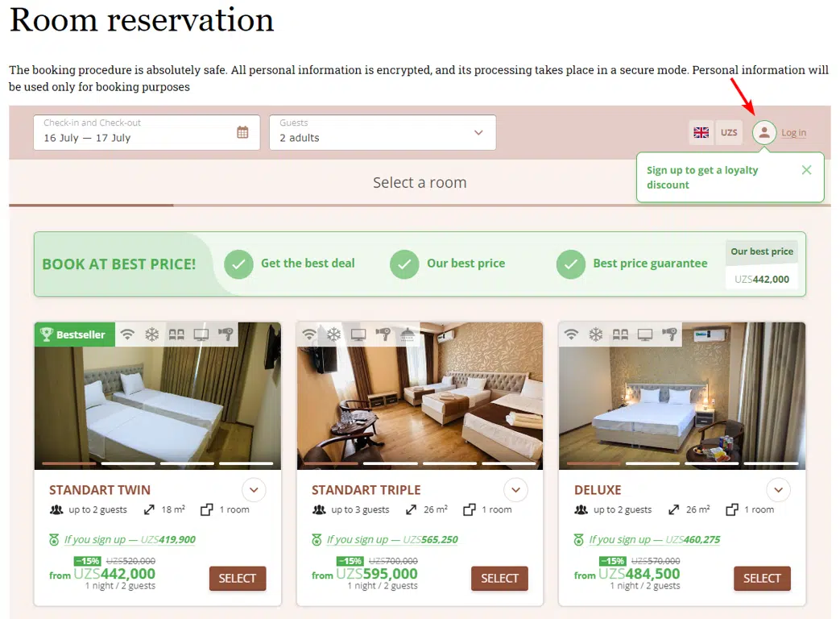Expand Deluxe room details chevron
The height and width of the screenshot is (619, 840).
(x=778, y=490)
